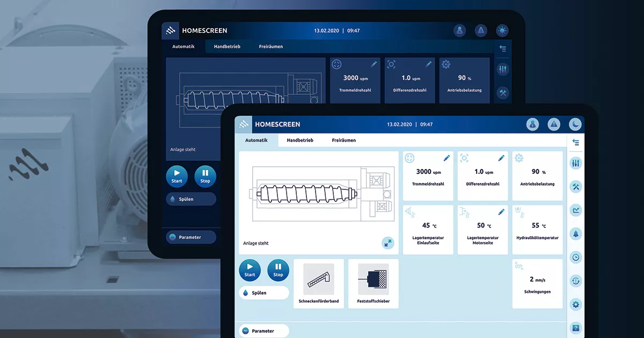This screenshot has height=338, width=644.
Task: Switch to the Freiräumen tab on dark screen
Action: click(x=271, y=47)
